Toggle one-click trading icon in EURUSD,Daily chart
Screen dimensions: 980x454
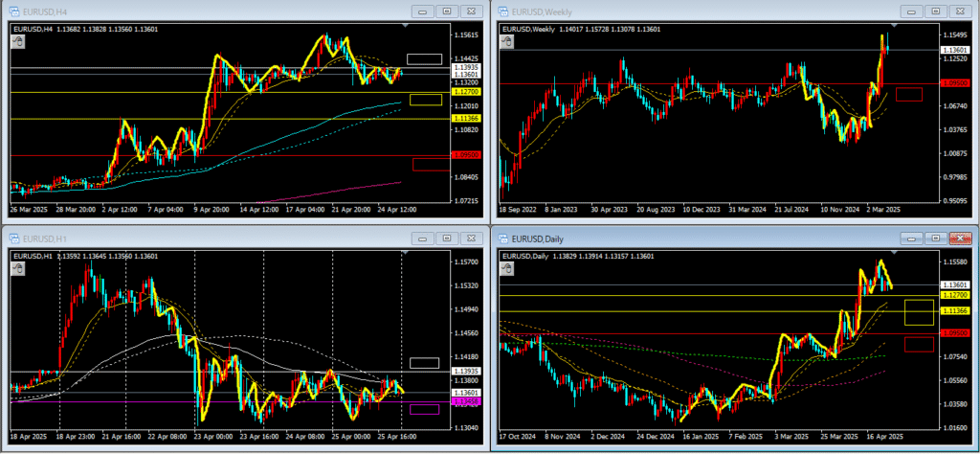(506, 268)
